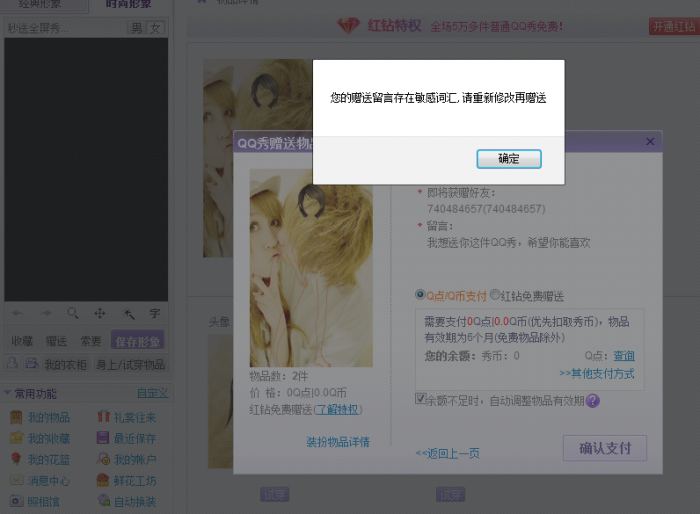This screenshot has height=514, width=700.
Task: Click the 鲜花工坊 flower basket icon
Action: point(103,480)
